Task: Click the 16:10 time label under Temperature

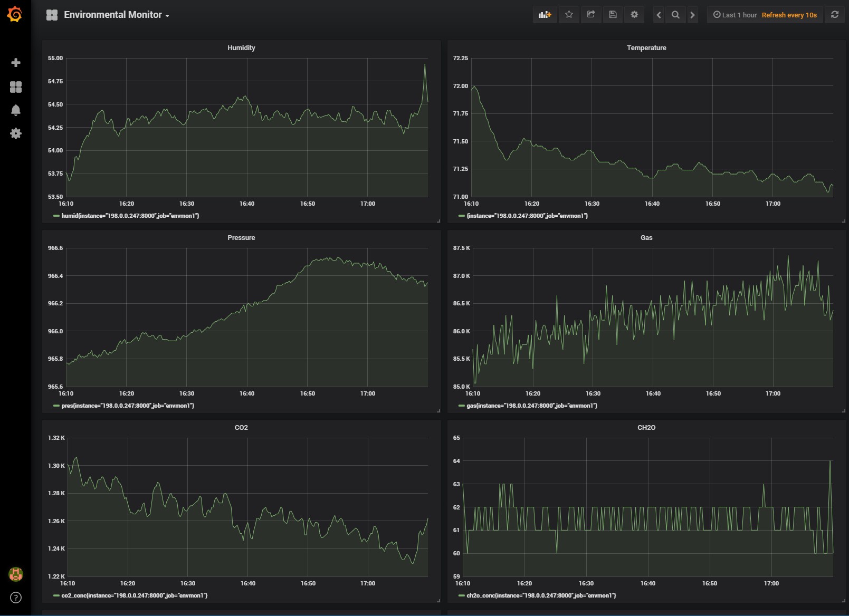Action: click(471, 204)
